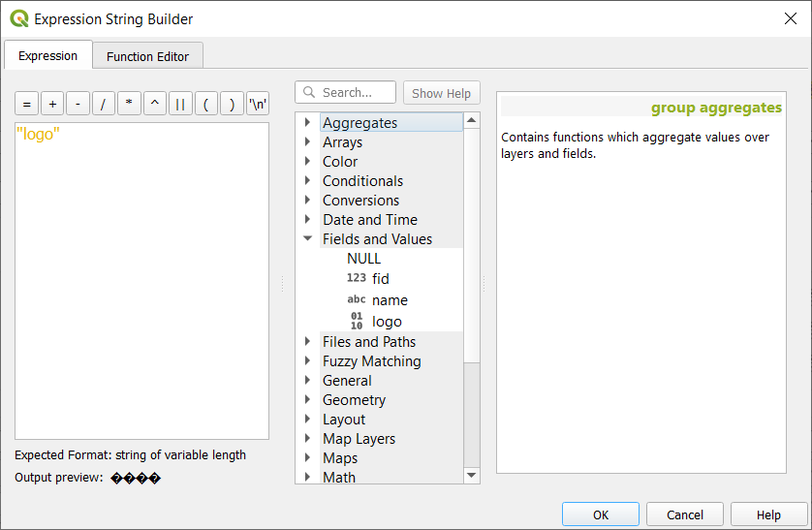Insert the newline '\n' character button
The width and height of the screenshot is (812, 530).
258,104
